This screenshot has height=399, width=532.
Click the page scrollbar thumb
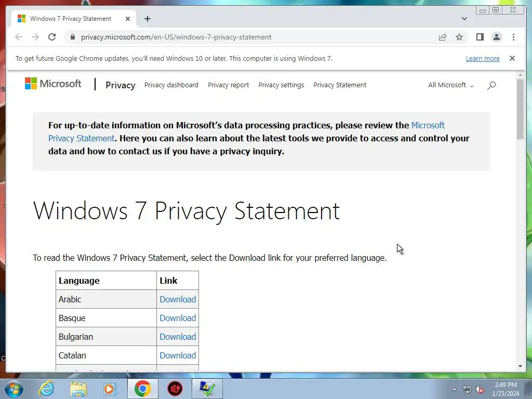[x=521, y=109]
